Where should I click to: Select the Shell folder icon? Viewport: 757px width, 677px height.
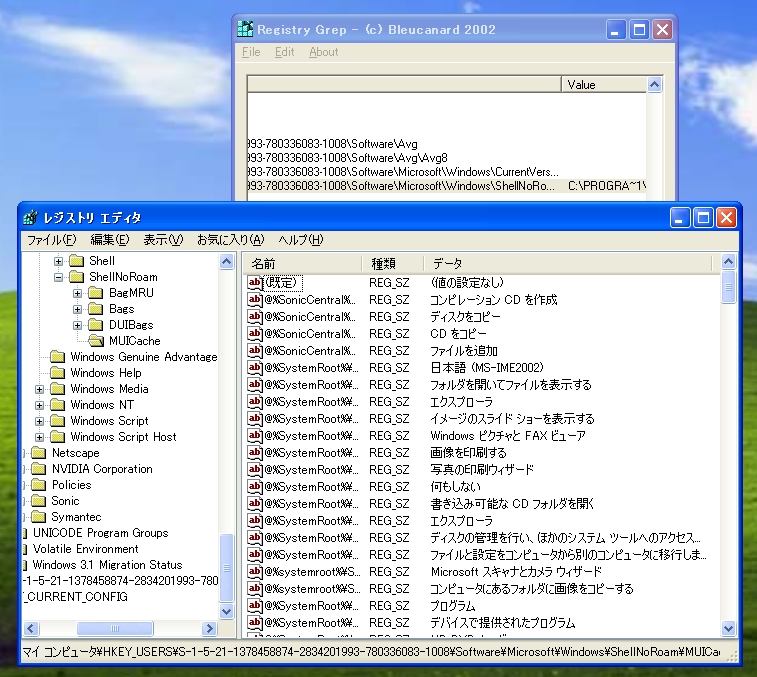[76, 261]
